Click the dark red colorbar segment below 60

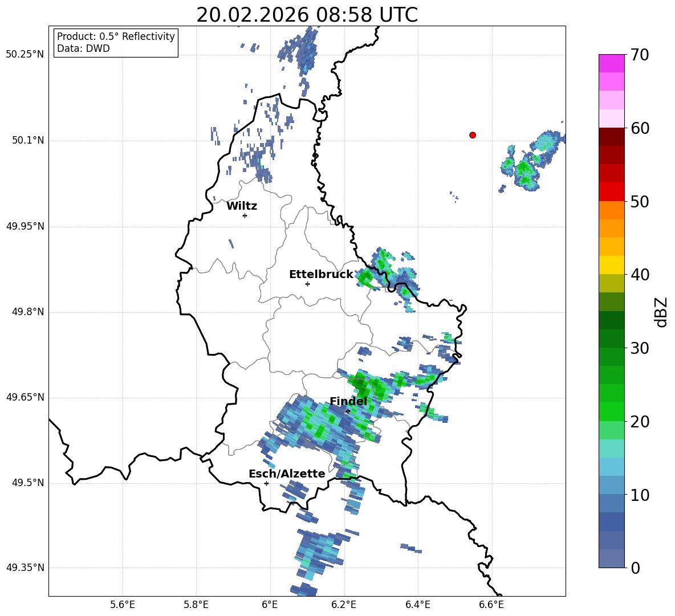[611, 137]
